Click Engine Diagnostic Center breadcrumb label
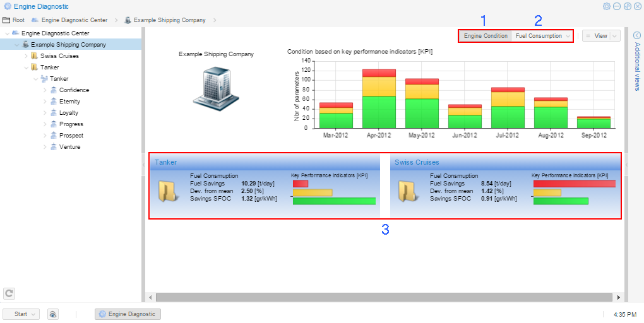The width and height of the screenshot is (644, 323). tap(75, 20)
